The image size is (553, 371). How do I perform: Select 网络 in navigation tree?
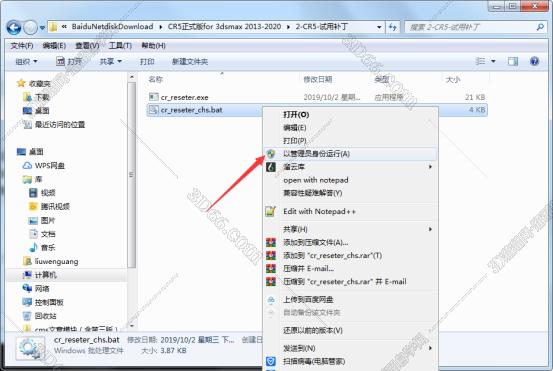36,288
